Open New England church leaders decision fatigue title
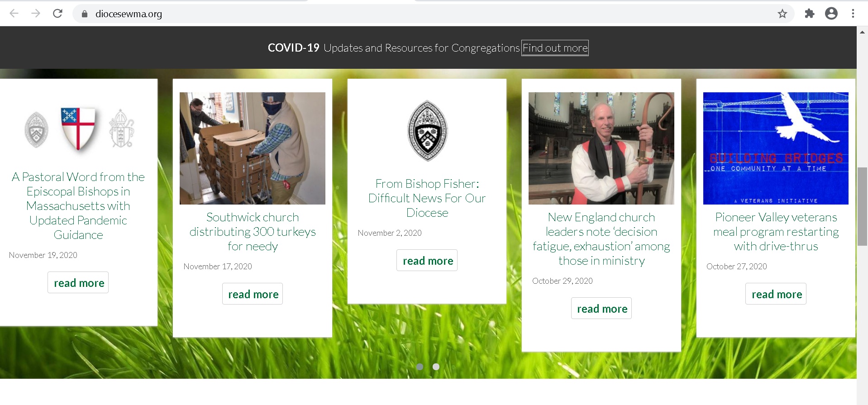868x405 pixels. (601, 239)
